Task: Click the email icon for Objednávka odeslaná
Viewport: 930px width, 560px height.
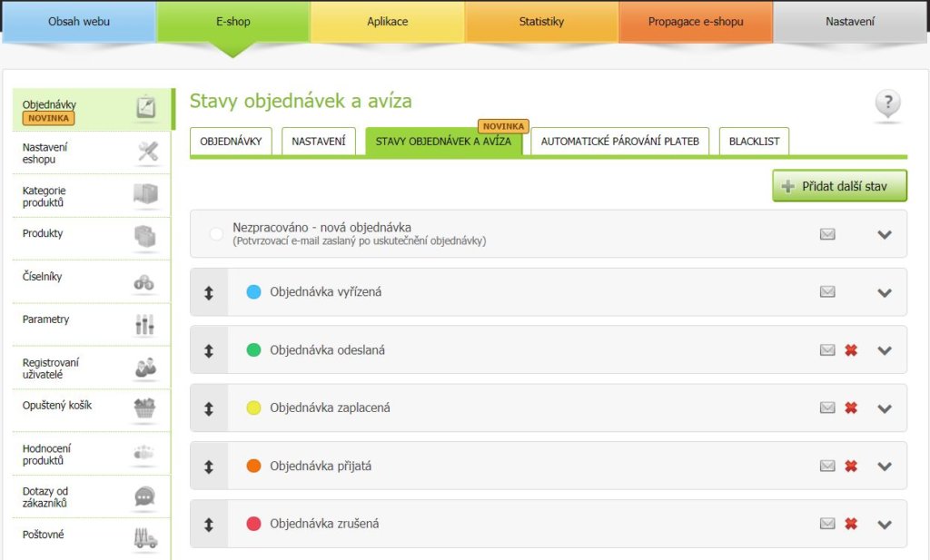Action: [x=827, y=350]
